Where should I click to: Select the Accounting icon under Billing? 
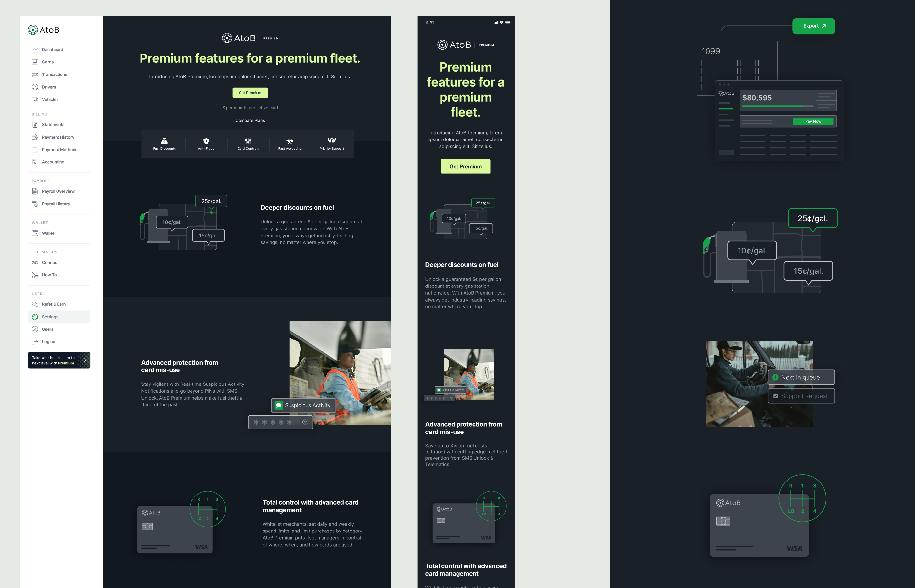coord(35,162)
